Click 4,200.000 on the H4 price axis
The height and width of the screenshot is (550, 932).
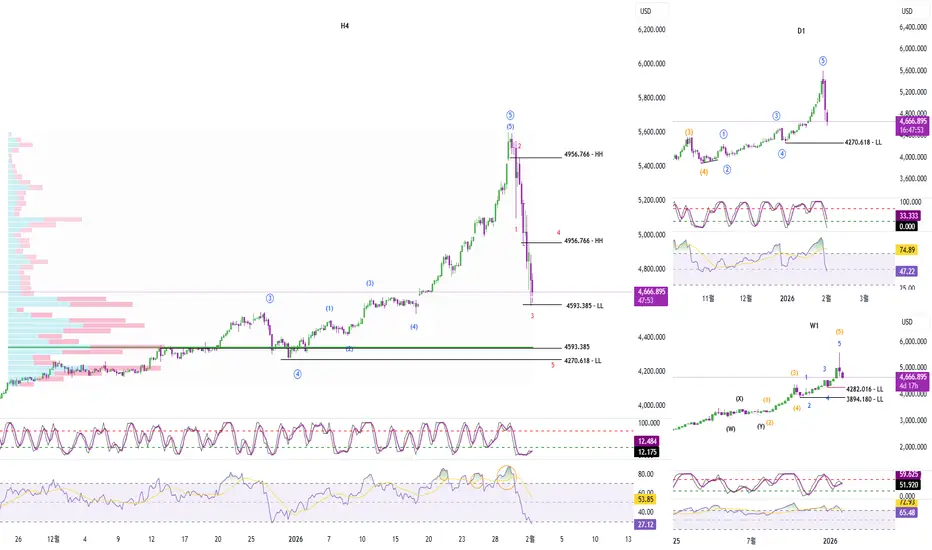pos(651,372)
